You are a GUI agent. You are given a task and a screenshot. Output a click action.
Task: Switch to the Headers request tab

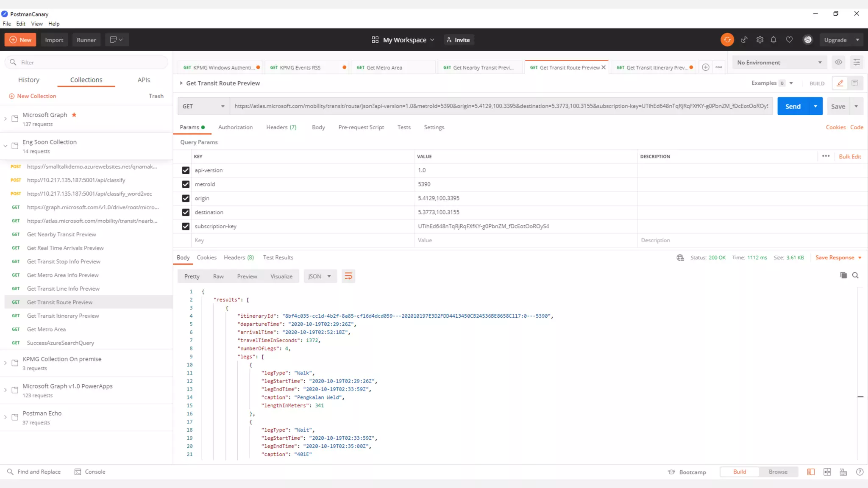coord(281,127)
